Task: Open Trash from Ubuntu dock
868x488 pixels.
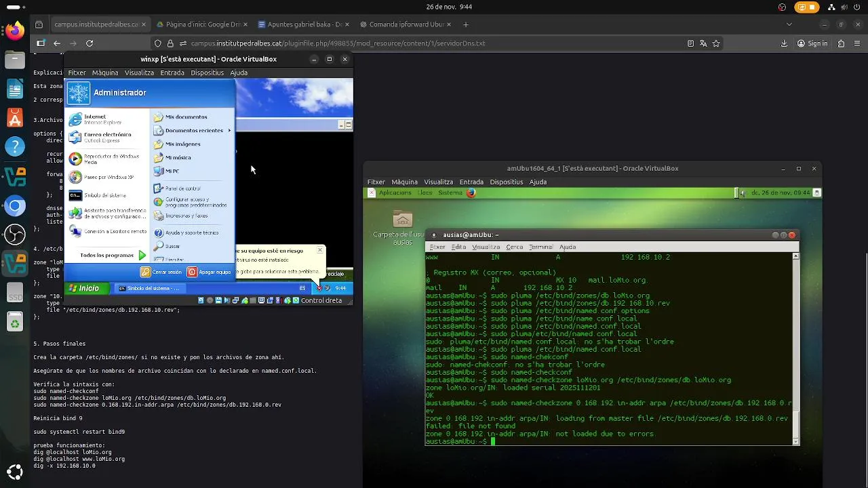Action: coord(15,323)
